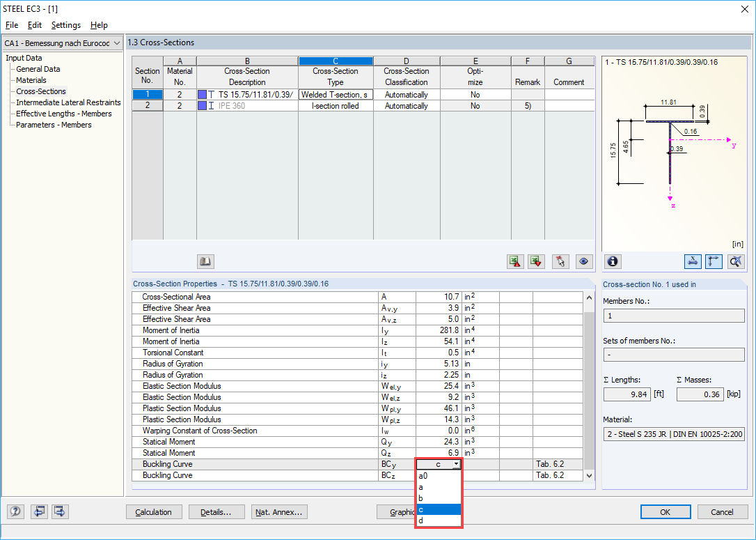Click the 'Cross-Sectional Area' property row
756x540 pixels.
pyautogui.click(x=357, y=297)
